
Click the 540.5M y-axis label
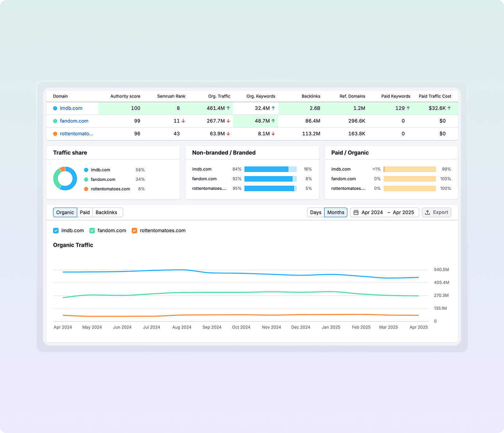(442, 270)
